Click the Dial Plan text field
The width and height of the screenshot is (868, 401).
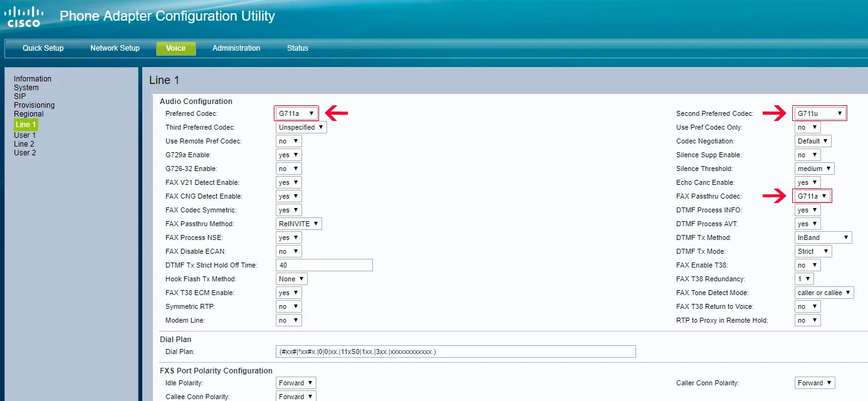coord(456,352)
